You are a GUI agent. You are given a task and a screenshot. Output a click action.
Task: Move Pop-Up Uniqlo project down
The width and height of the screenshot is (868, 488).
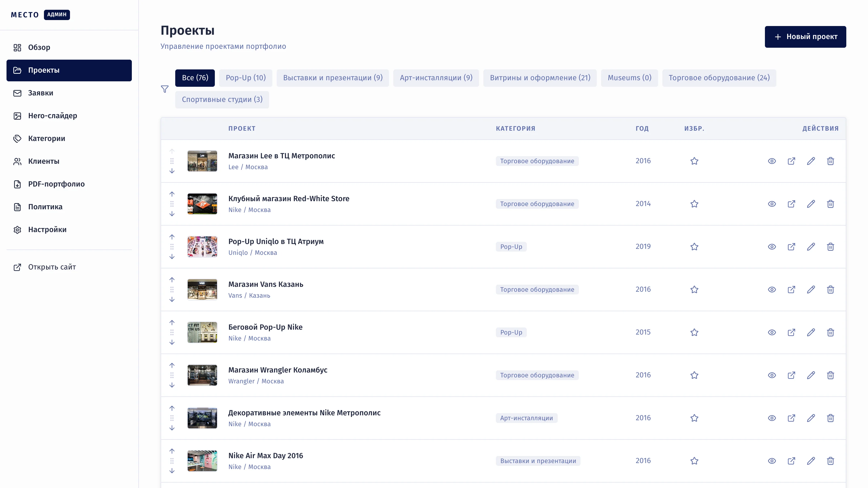coord(172,256)
